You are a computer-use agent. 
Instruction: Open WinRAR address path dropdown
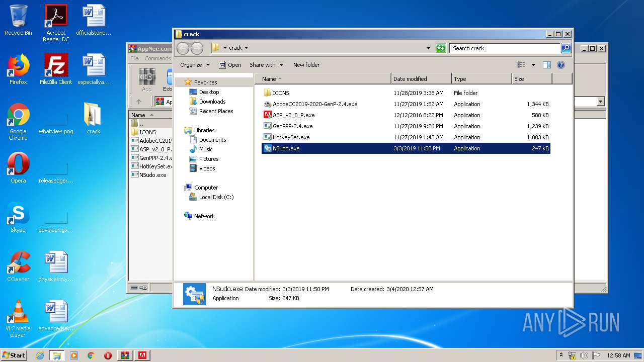pyautogui.click(x=600, y=102)
